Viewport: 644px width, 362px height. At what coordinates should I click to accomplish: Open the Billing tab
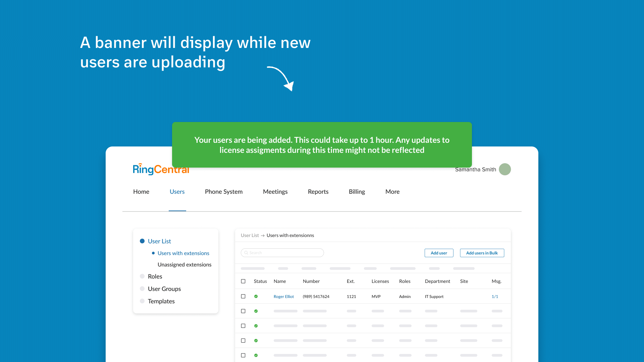tap(357, 192)
